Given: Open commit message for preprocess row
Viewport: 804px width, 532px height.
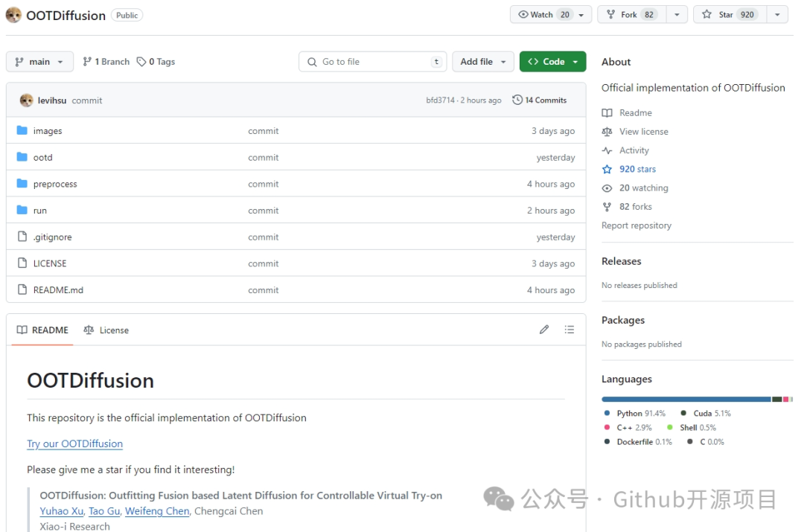Looking at the screenshot, I should click(263, 184).
